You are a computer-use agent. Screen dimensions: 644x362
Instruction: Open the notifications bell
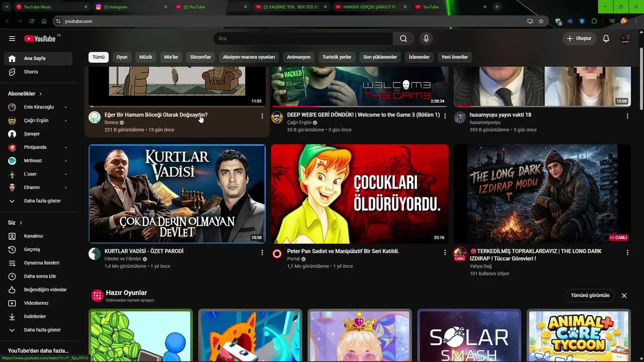pos(606,39)
